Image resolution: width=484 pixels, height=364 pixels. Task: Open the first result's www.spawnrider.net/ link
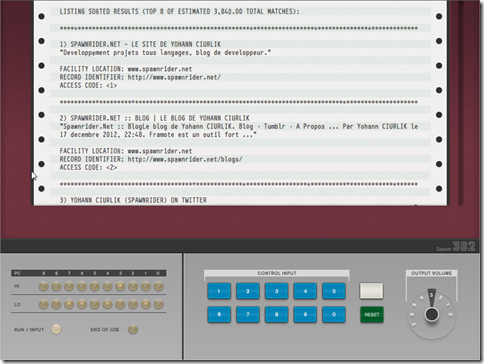174,77
